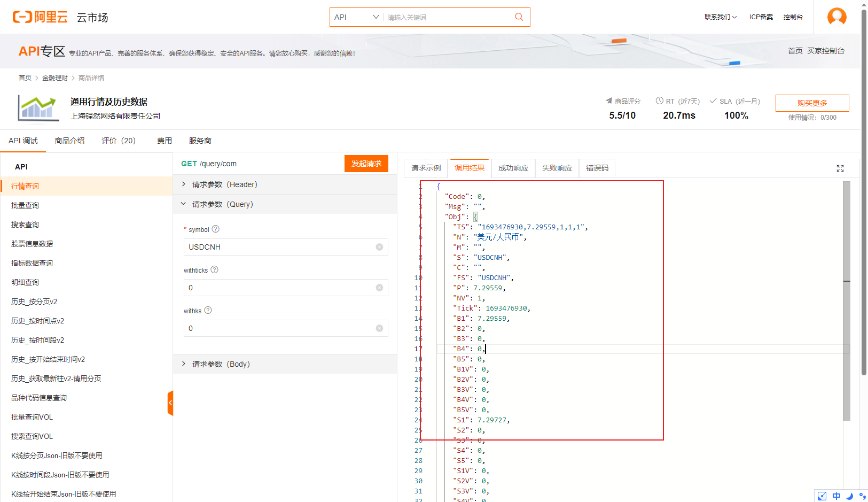Click 金融理财 breadcrumb link
The height and width of the screenshot is (502, 868).
55,78
